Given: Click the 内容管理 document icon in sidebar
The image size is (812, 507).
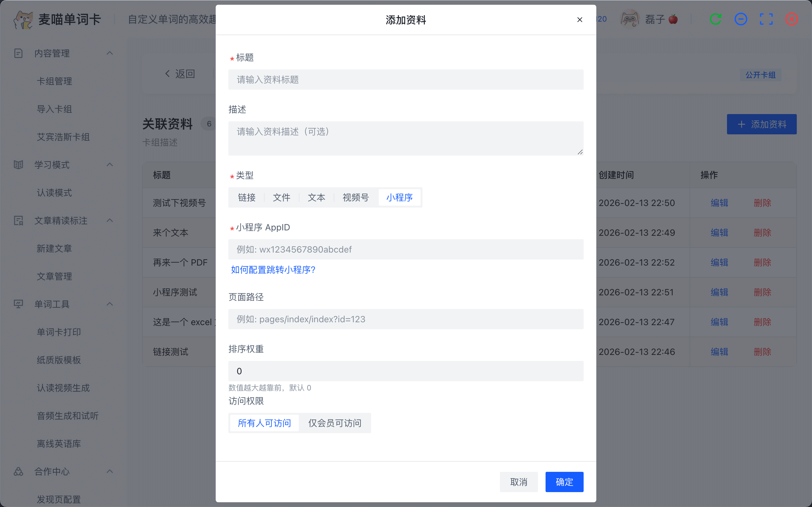Looking at the screenshot, I should coord(18,53).
